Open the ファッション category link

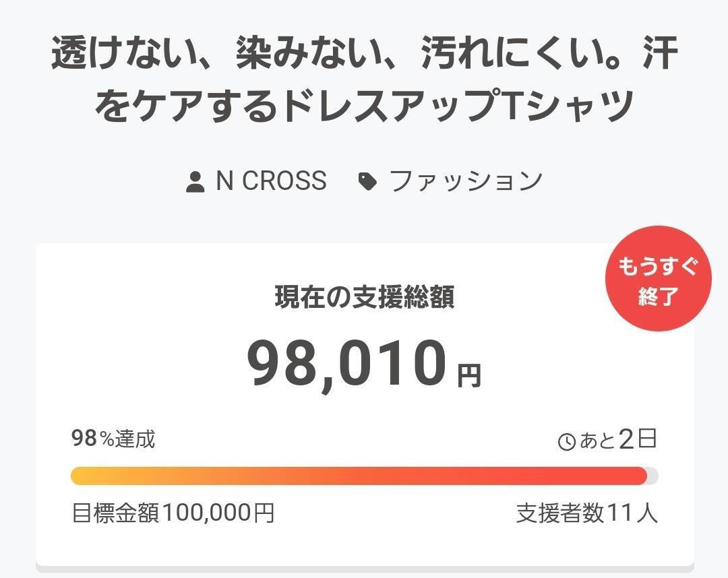pos(466,181)
